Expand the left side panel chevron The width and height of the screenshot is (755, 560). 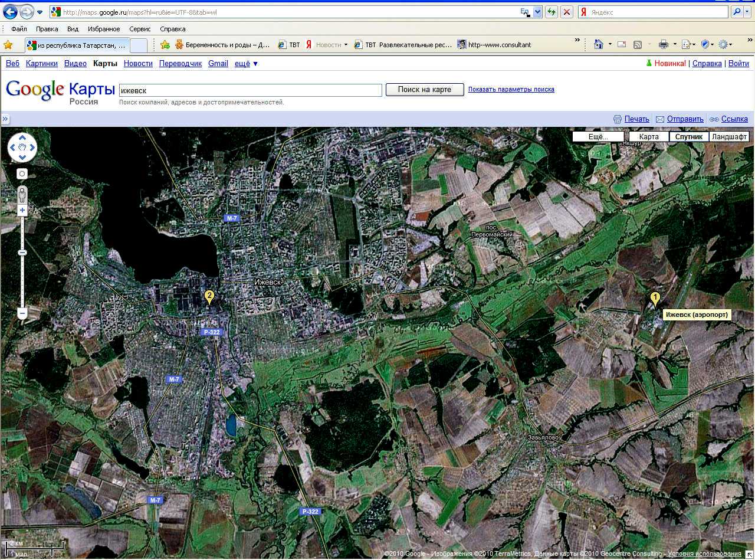coord(5,119)
